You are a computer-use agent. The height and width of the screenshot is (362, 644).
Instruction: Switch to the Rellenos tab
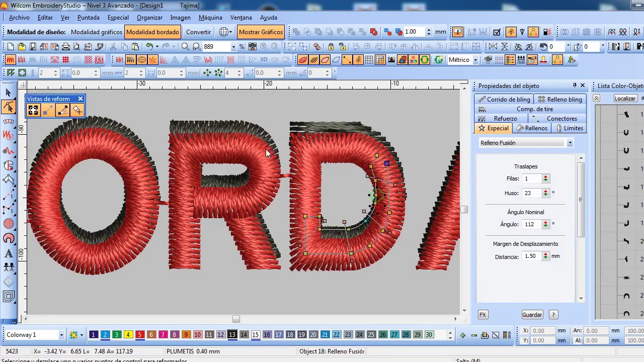(532, 128)
